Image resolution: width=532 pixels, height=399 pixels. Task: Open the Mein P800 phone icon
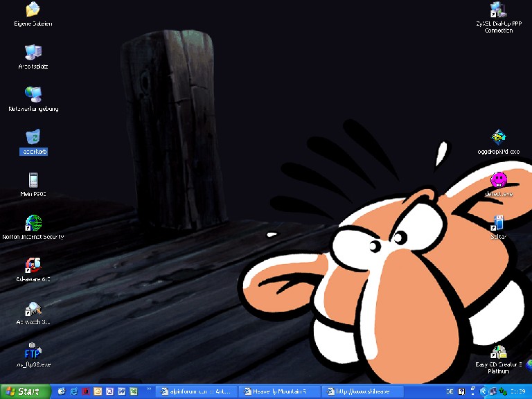click(x=33, y=180)
